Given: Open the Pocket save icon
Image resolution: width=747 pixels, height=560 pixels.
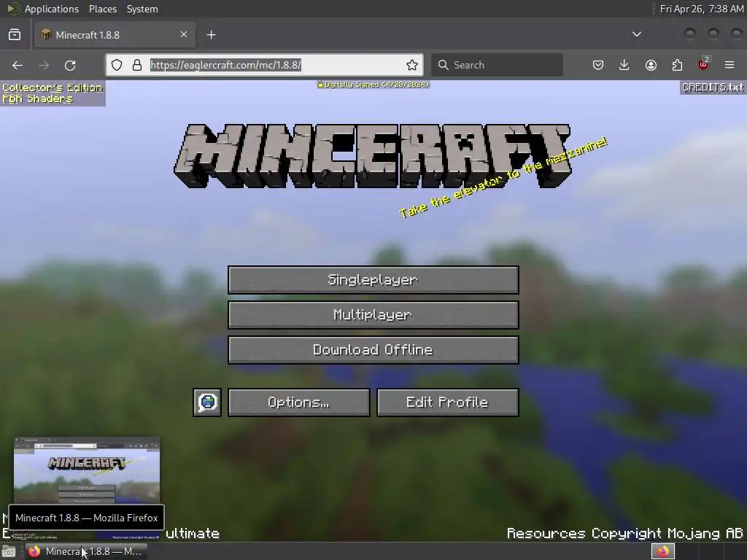Looking at the screenshot, I should (598, 65).
